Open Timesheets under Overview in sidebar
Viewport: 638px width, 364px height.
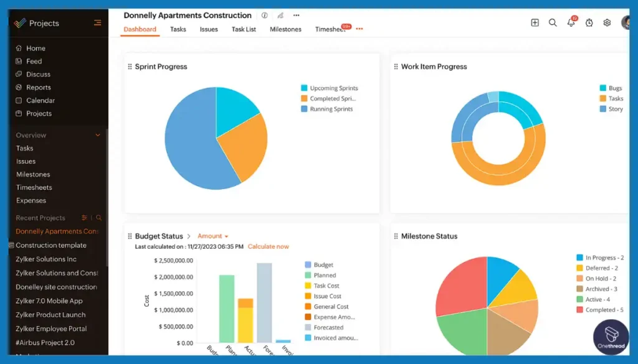[x=34, y=187]
